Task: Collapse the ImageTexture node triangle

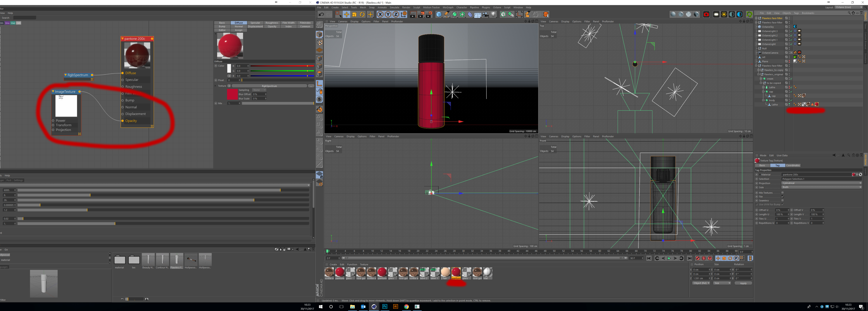Action: coord(53,91)
